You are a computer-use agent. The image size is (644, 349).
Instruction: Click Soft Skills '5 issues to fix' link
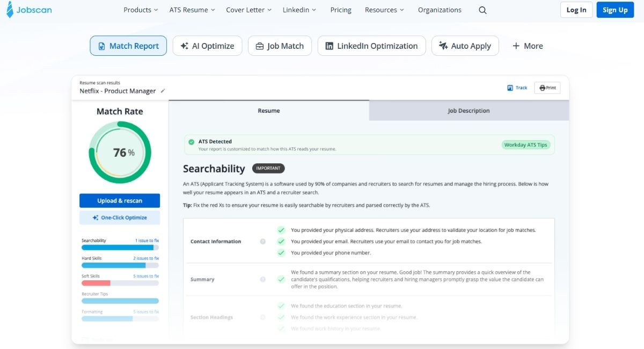[x=146, y=276]
